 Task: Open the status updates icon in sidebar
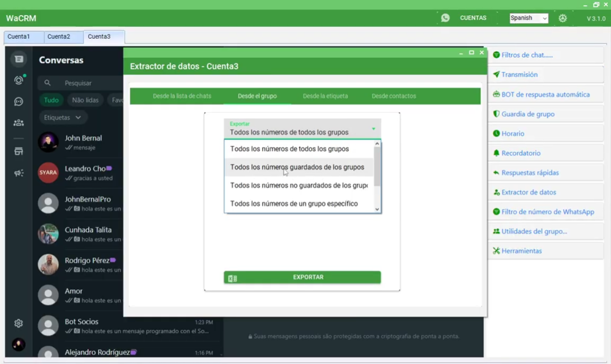[18, 80]
